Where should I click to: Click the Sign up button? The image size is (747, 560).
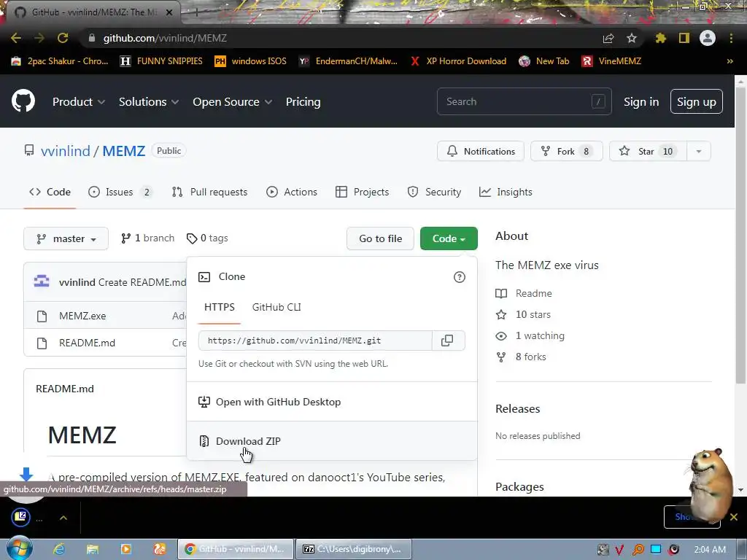coord(697,101)
